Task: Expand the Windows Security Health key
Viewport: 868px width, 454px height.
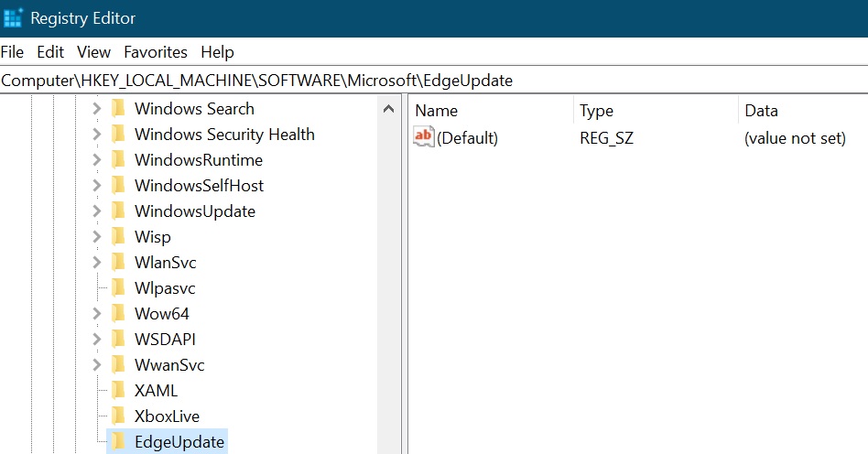Action: 97,134
